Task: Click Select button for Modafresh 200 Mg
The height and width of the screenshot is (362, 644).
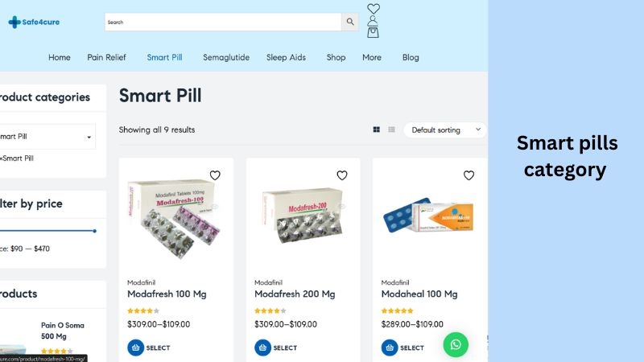Action: coord(276,348)
